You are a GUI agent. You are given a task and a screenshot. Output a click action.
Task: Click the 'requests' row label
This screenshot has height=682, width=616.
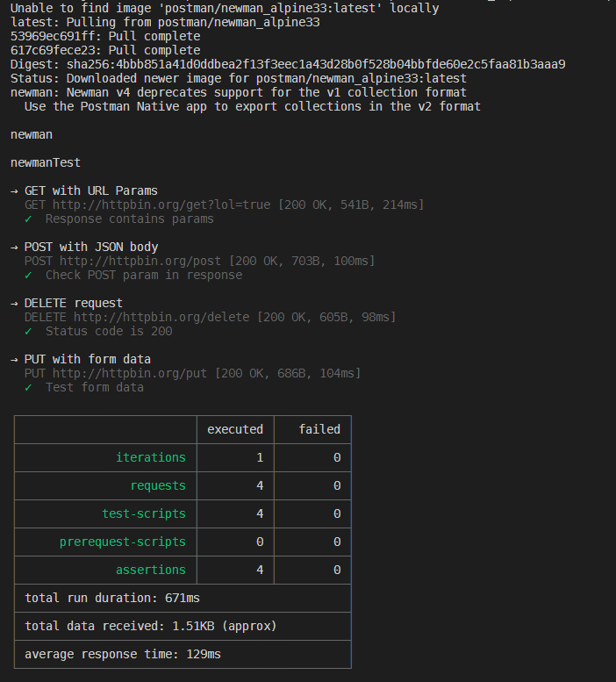158,486
